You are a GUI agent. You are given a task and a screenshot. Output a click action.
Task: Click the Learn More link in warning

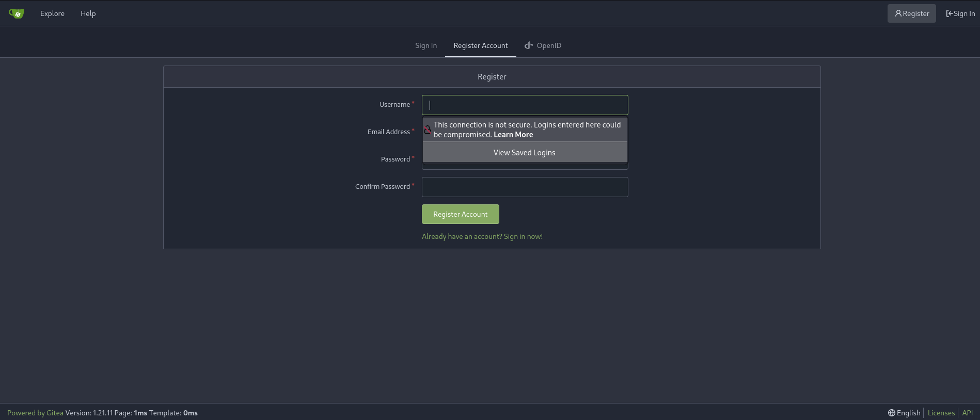click(513, 135)
